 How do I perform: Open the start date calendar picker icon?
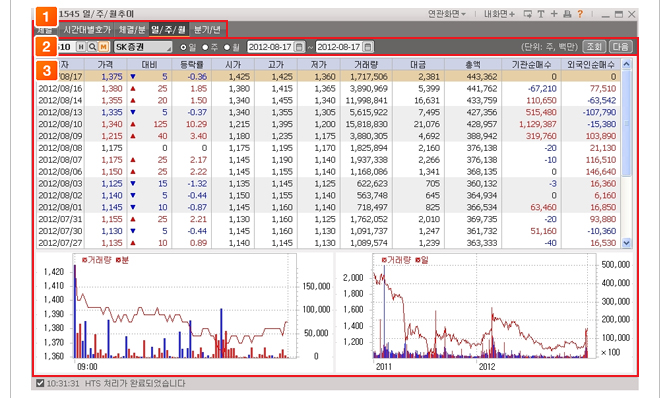pyautogui.click(x=300, y=47)
